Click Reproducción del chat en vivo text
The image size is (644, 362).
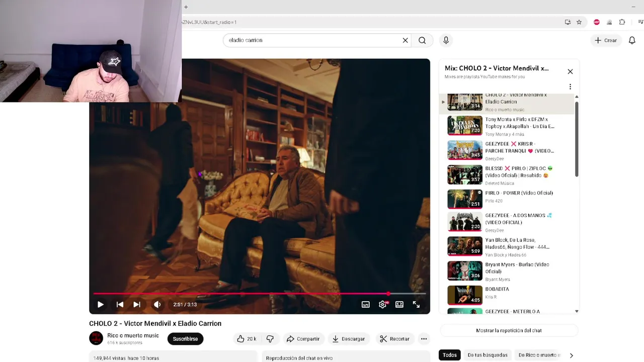pyautogui.click(x=299, y=358)
